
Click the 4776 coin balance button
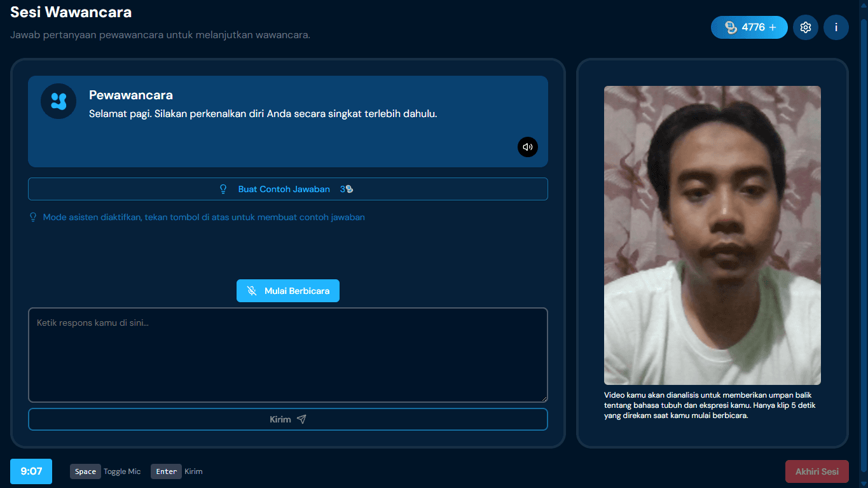[x=749, y=27]
